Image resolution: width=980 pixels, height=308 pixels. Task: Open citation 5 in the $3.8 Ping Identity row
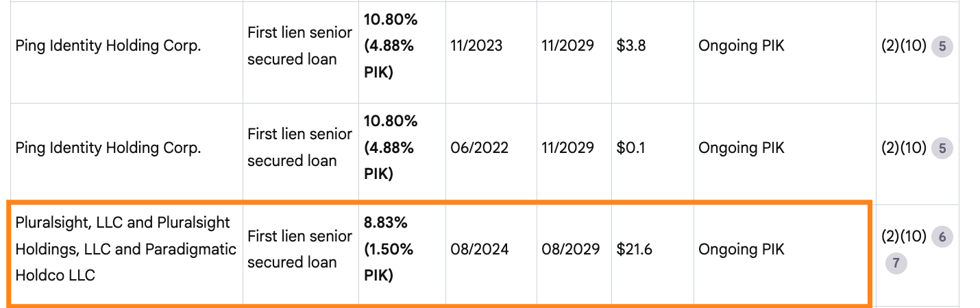pos(942,47)
